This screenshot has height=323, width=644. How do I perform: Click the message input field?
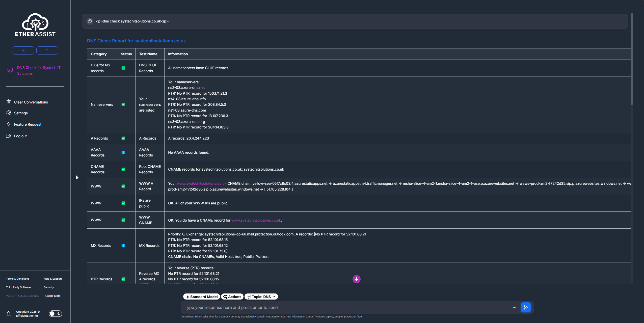(346, 307)
